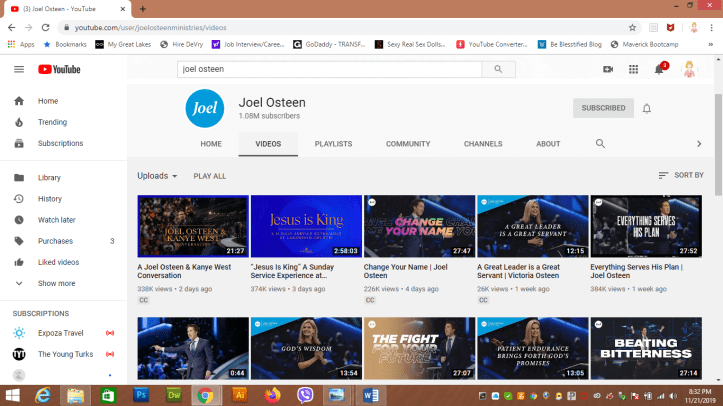Open Chrome three-dot menu
The width and height of the screenshot is (723, 406).
tap(711, 28)
